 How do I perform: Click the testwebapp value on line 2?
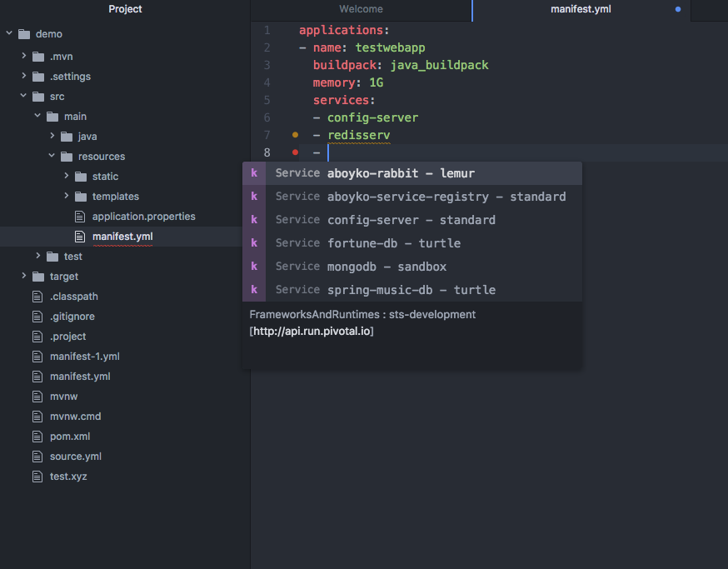pos(390,47)
